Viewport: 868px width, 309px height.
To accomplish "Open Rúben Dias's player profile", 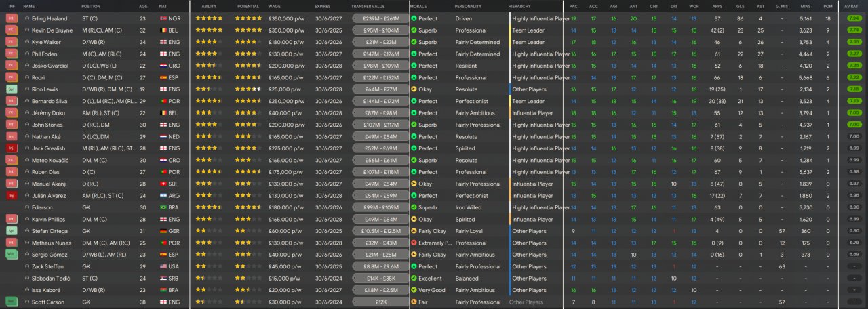I will (x=47, y=172).
